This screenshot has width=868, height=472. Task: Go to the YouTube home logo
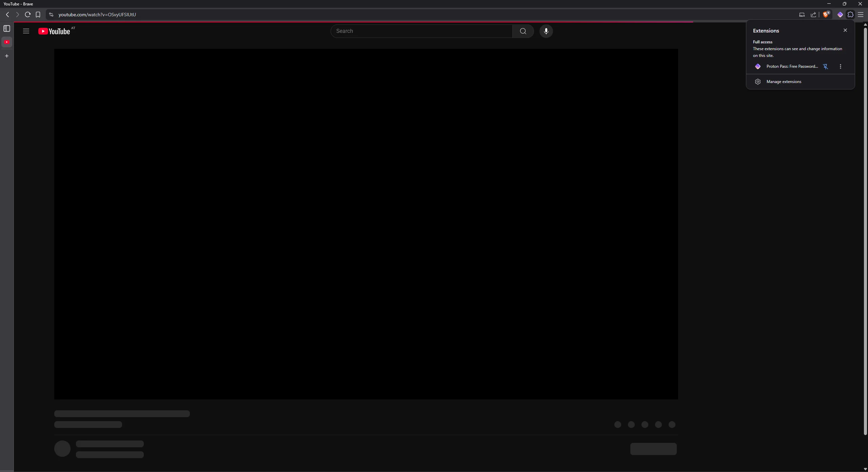54,31
